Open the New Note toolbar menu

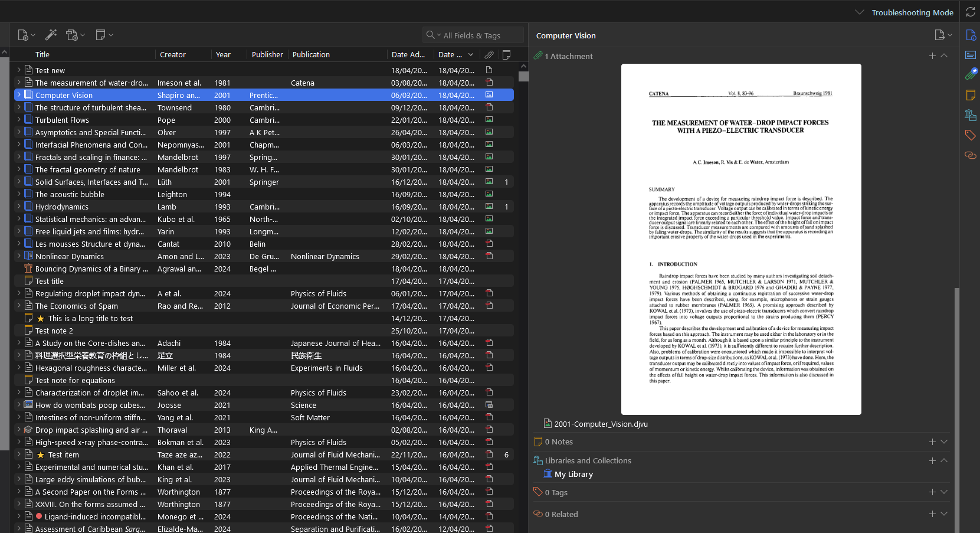(x=104, y=35)
